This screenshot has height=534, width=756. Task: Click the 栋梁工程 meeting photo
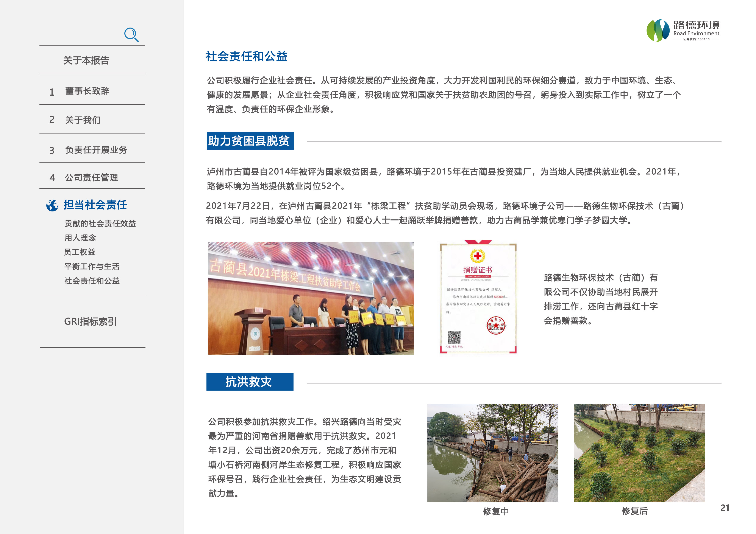[x=311, y=298]
